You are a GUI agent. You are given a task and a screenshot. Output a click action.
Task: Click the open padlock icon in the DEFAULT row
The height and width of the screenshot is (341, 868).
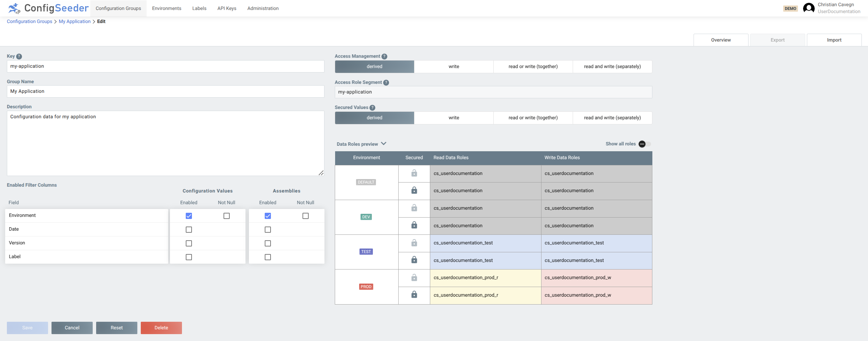(414, 173)
